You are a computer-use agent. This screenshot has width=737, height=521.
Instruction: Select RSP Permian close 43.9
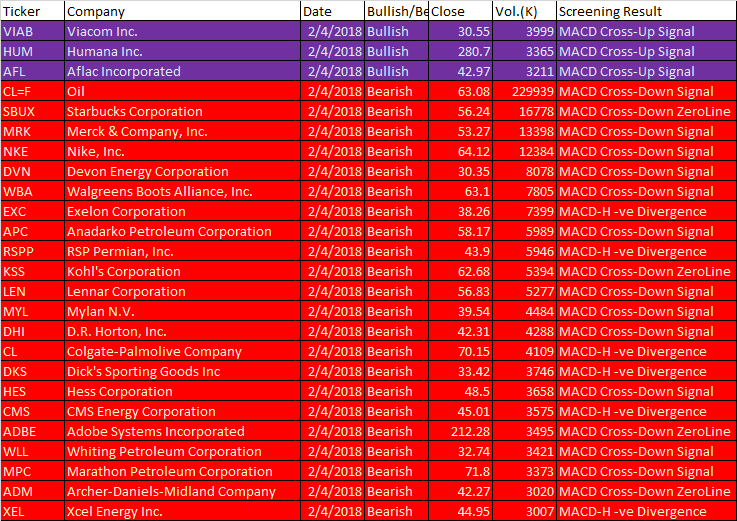pyautogui.click(x=461, y=252)
